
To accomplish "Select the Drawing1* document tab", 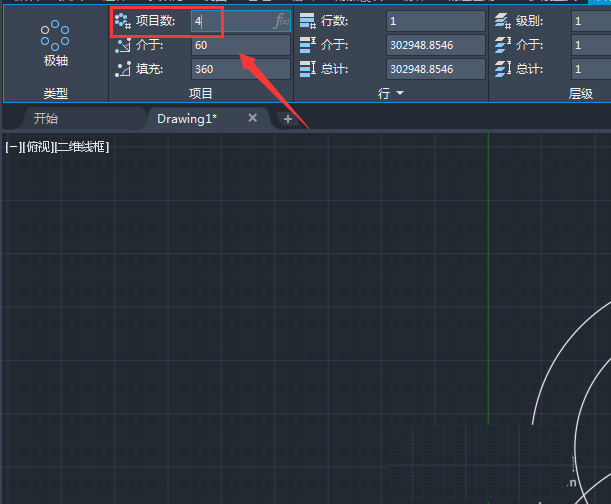I will click(x=187, y=118).
